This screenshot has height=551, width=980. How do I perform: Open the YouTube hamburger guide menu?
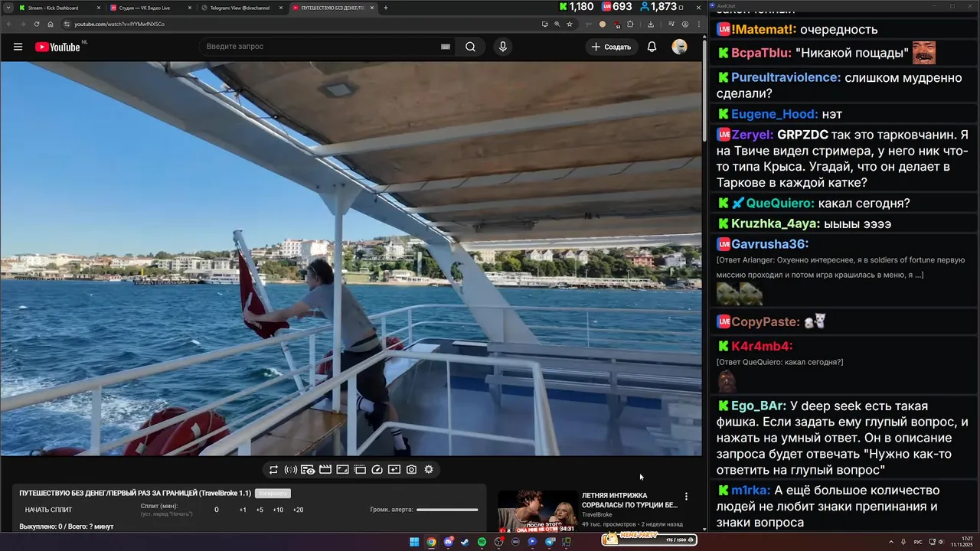[x=18, y=47]
